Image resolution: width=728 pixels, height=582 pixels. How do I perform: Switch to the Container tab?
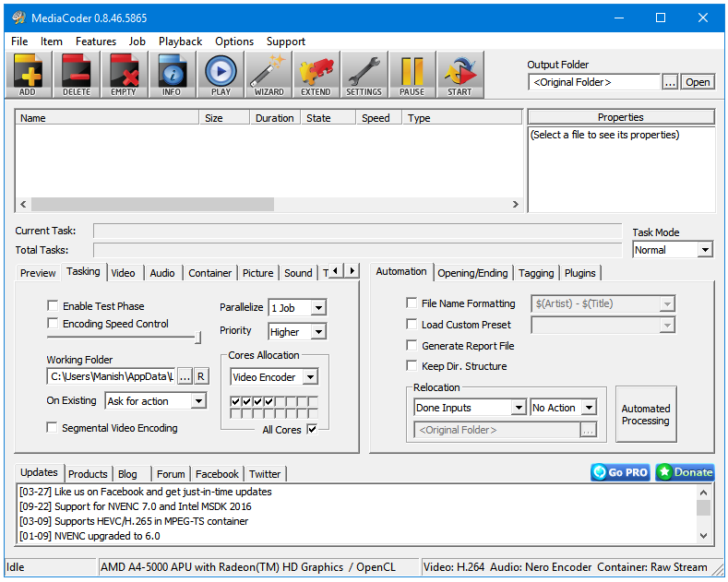tap(209, 273)
